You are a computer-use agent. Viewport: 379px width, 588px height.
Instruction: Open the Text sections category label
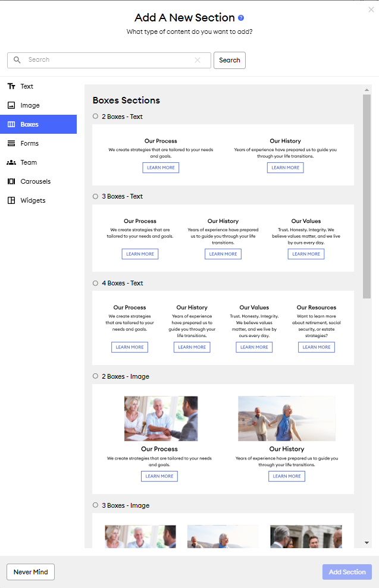27,86
